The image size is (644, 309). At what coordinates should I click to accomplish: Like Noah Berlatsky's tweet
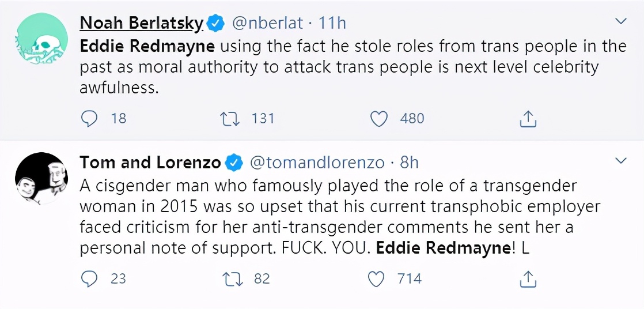(379, 119)
